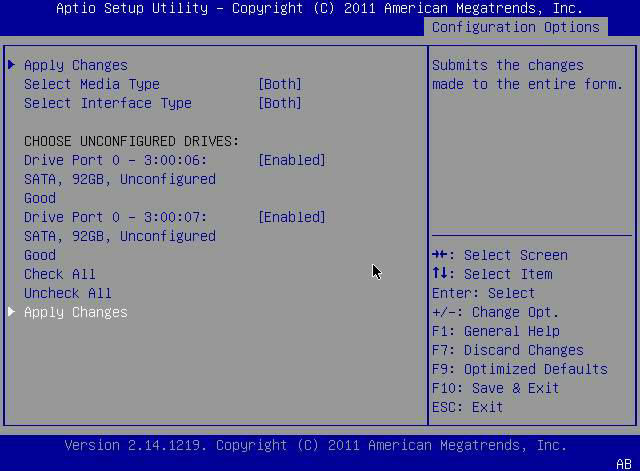Click the F7: Discard Changes hint
Screen dimensions: 640x471
pos(508,350)
